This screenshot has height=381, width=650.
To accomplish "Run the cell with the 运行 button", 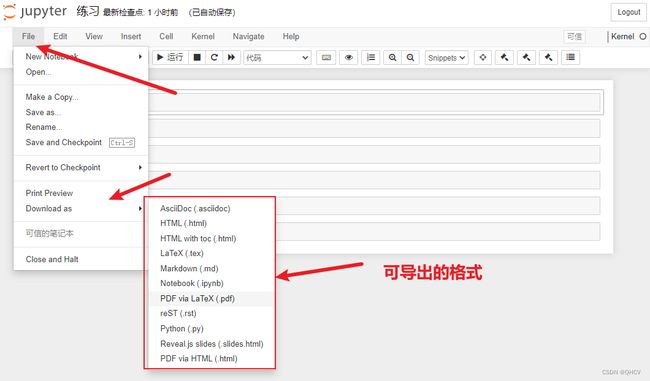I will click(170, 57).
